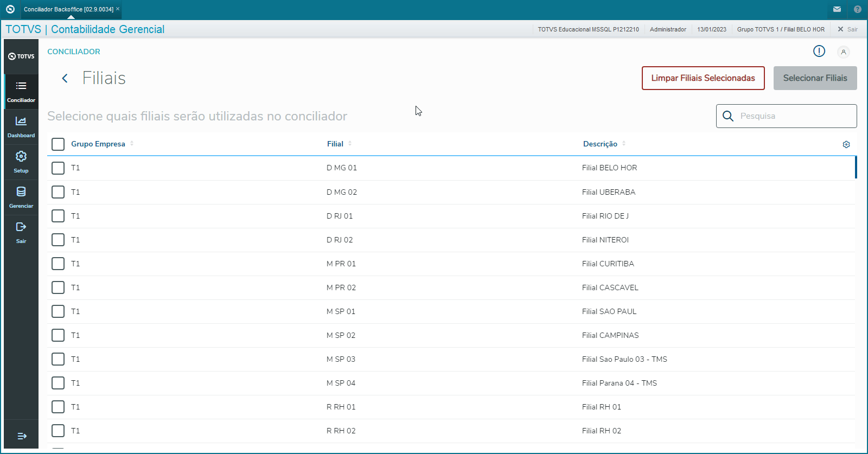
Task: Check the box for M SP 01
Action: click(58, 311)
